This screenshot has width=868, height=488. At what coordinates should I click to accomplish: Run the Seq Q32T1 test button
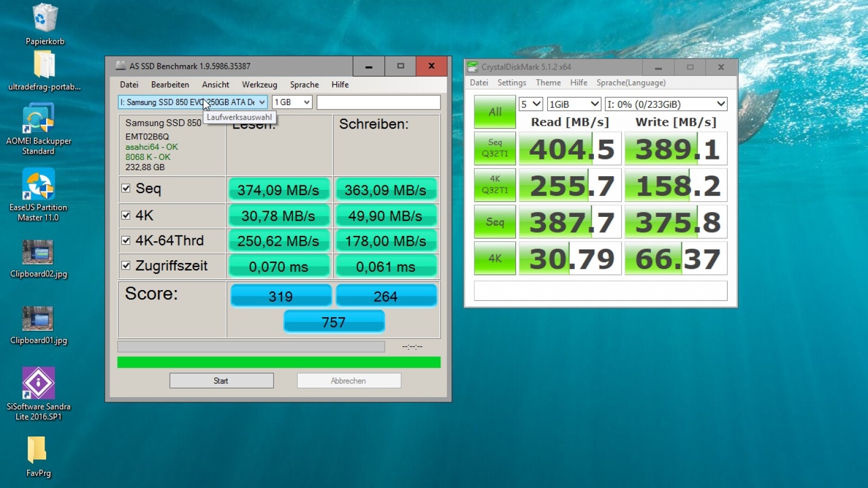click(495, 148)
